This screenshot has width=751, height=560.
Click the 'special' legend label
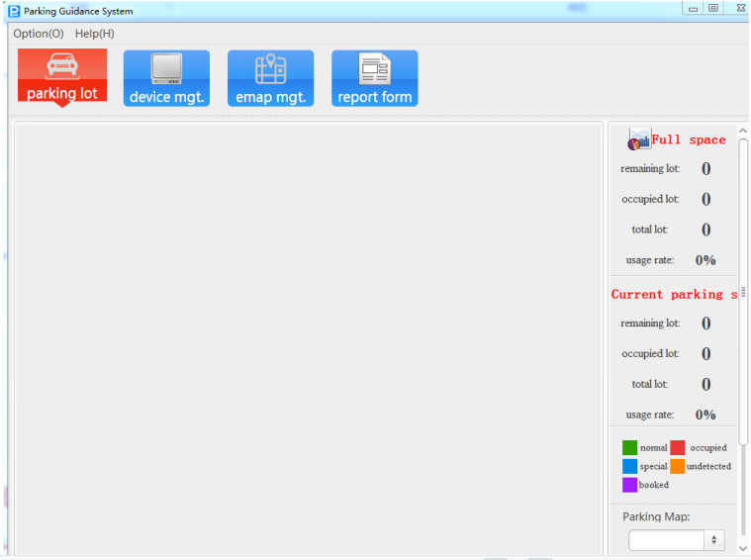(x=653, y=466)
